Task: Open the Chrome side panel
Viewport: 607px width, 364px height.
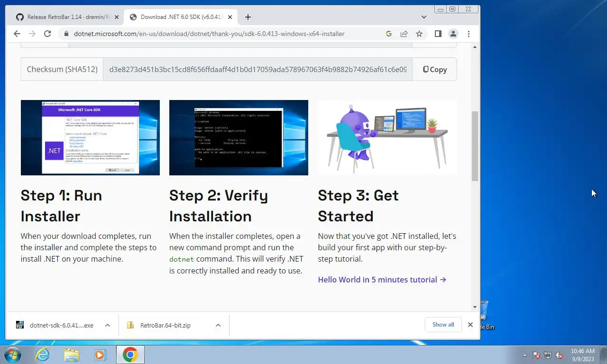Action: point(438,34)
